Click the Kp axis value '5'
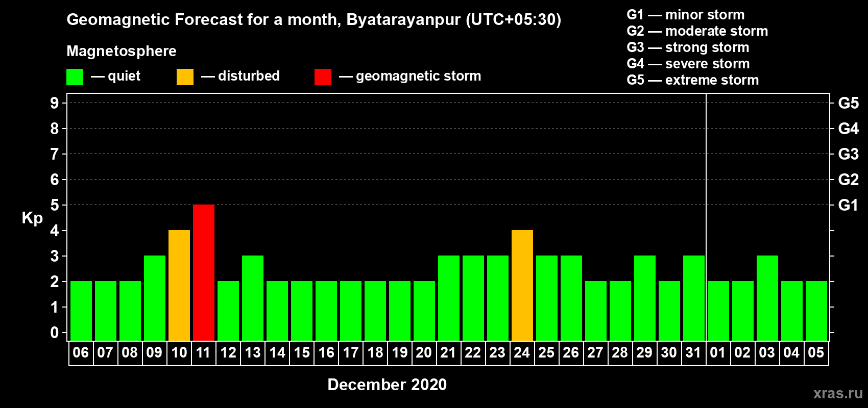868x408 pixels. (x=55, y=205)
